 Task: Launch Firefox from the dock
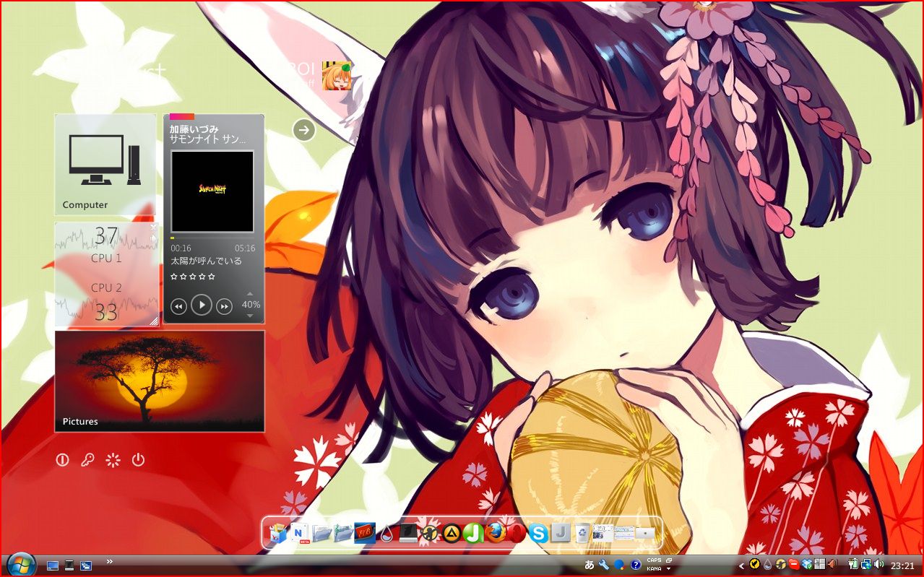[495, 533]
